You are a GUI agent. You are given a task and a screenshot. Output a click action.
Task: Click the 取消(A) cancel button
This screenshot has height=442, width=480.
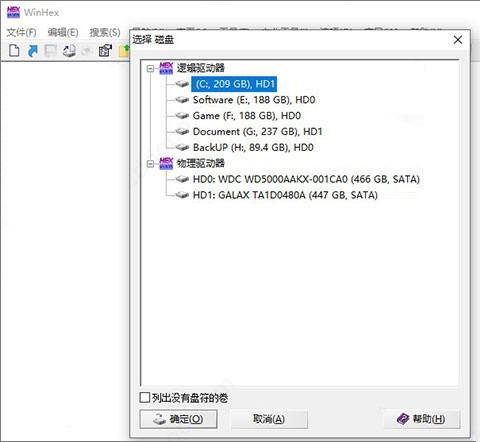[269, 419]
